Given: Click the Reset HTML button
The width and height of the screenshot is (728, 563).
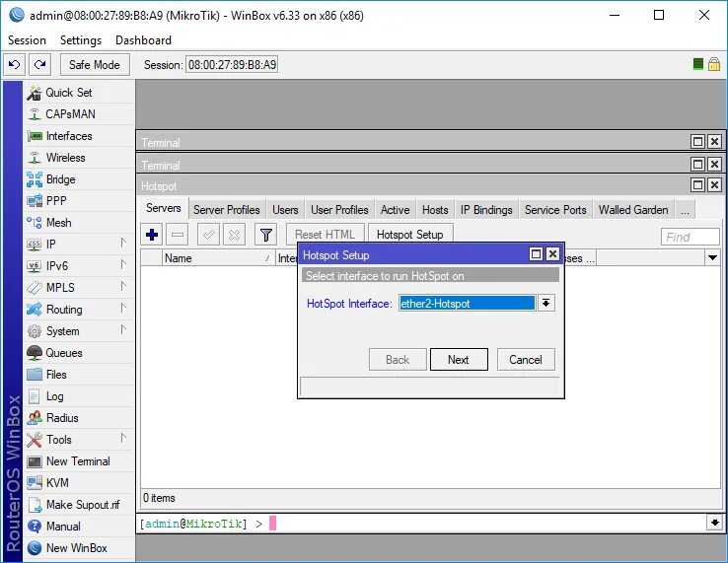Looking at the screenshot, I should (325, 235).
